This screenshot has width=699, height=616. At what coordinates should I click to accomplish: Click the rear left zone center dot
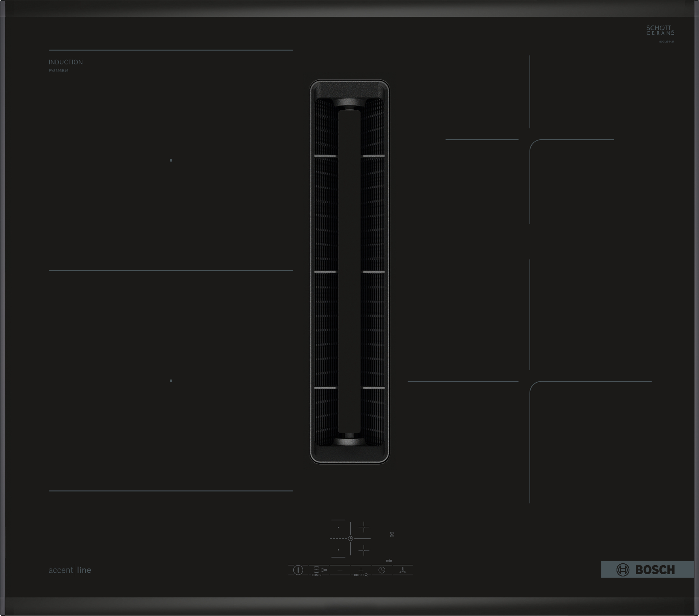point(171,160)
